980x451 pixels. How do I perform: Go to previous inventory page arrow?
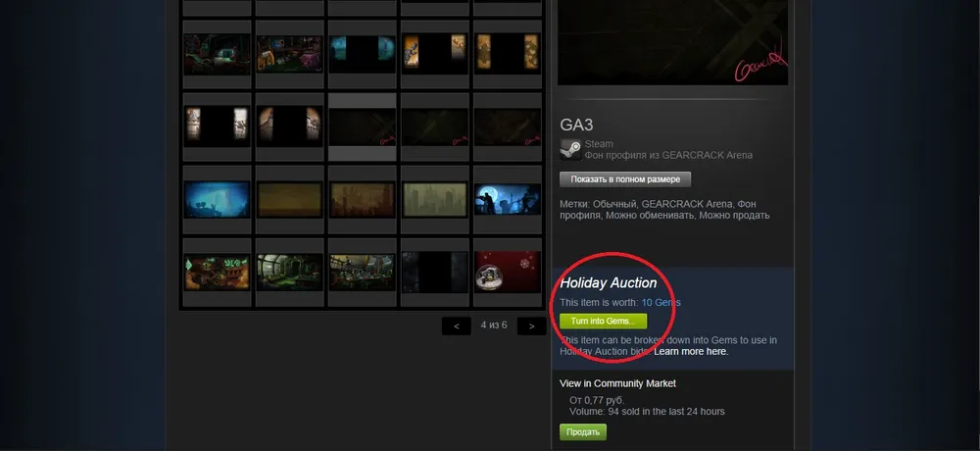(x=457, y=326)
